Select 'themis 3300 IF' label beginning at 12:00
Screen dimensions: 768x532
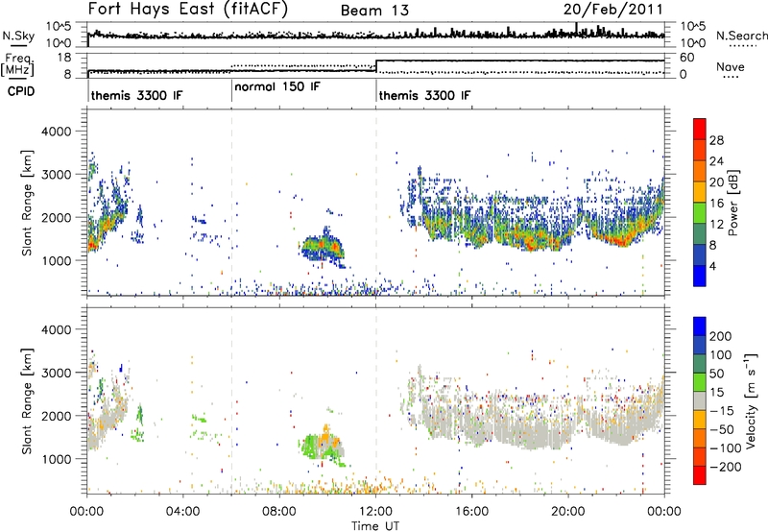[424, 95]
